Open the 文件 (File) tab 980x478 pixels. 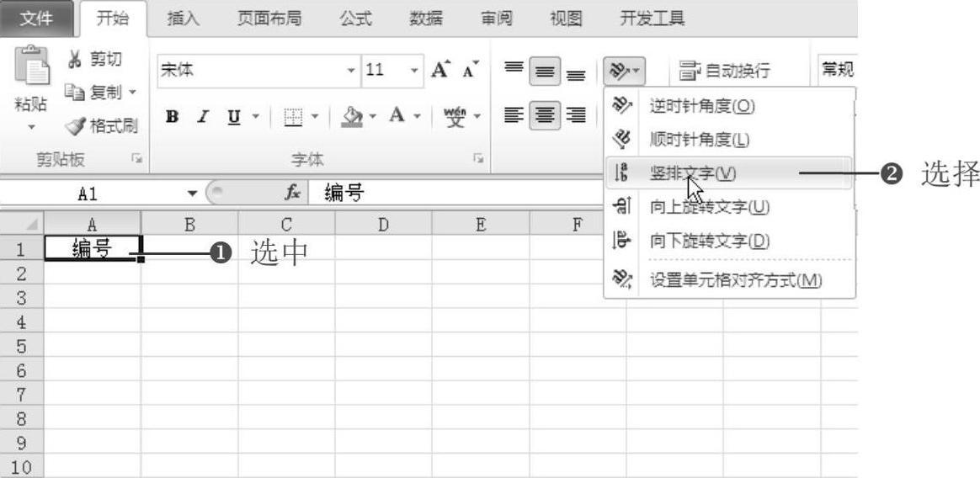36,19
